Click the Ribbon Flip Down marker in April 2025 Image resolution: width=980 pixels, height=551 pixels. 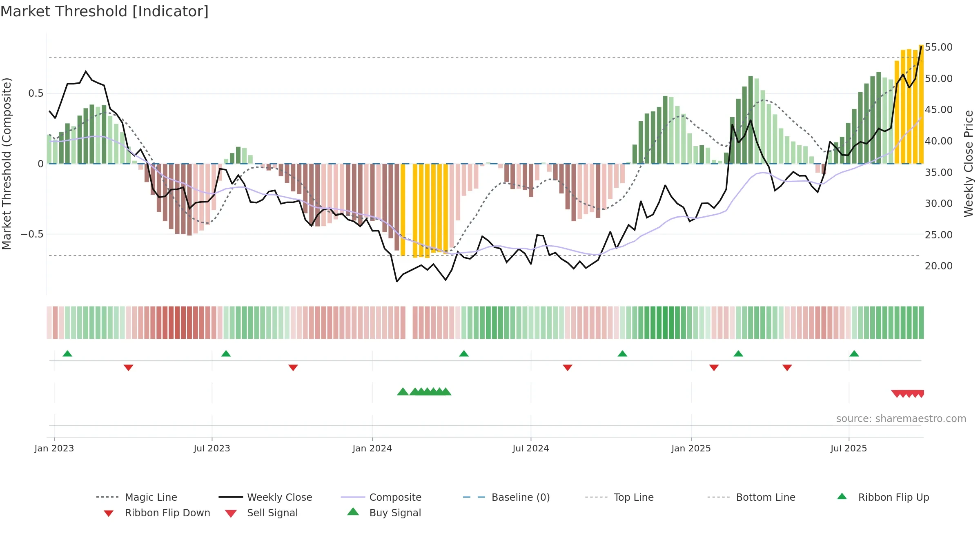click(x=787, y=368)
